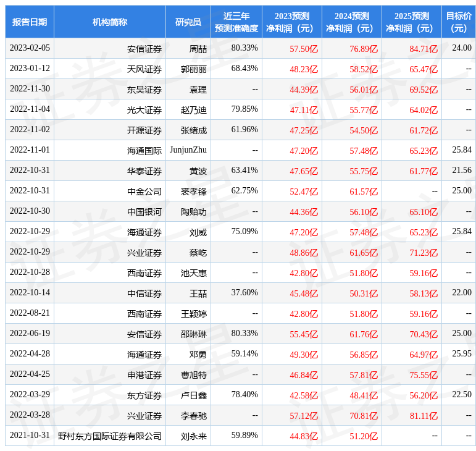Select date cell 2022-10-28

click(30, 272)
